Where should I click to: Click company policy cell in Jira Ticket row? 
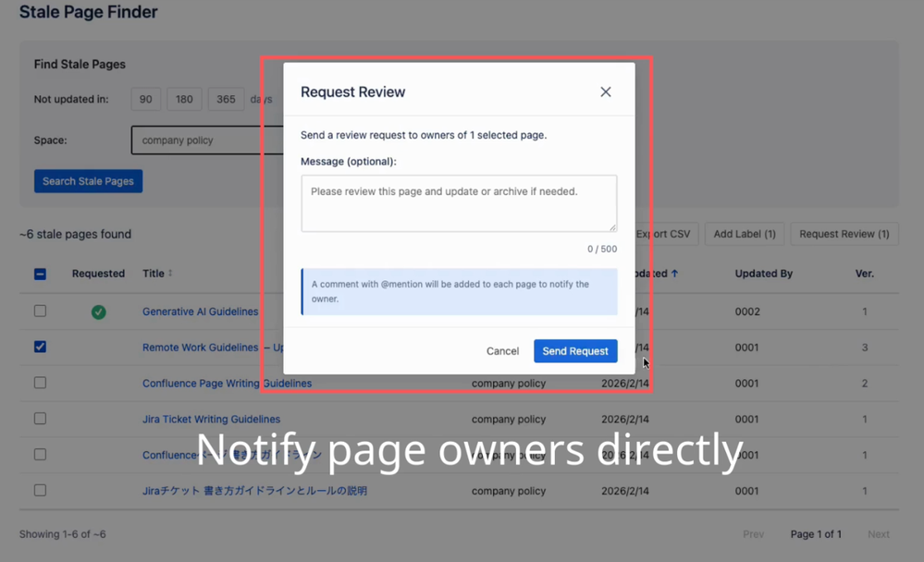click(509, 420)
